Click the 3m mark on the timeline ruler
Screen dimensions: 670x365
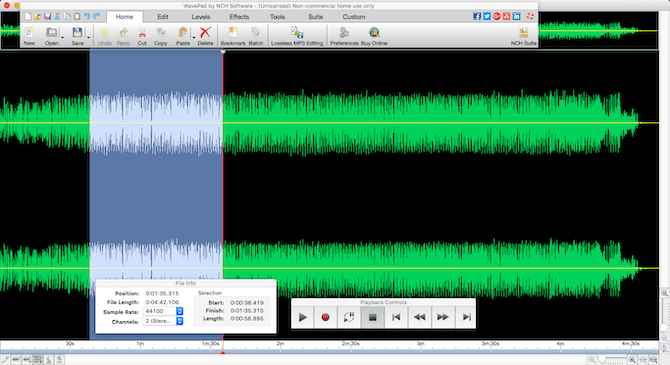(x=421, y=344)
